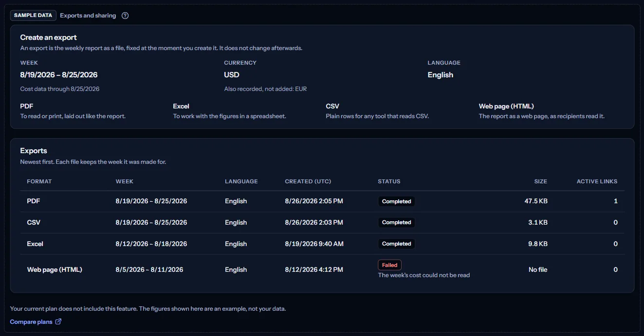
Task: Click the 8/26/2026 2:05 PM created time
Action: 314,201
